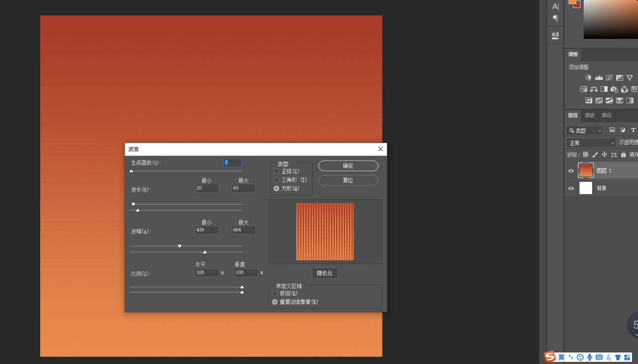Hide the 图层 1 layer
This screenshot has height=364, width=638.
[571, 171]
